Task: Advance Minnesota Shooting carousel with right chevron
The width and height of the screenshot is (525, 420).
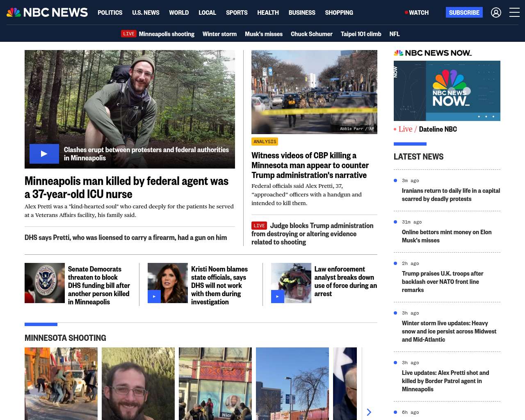Action: point(369,412)
